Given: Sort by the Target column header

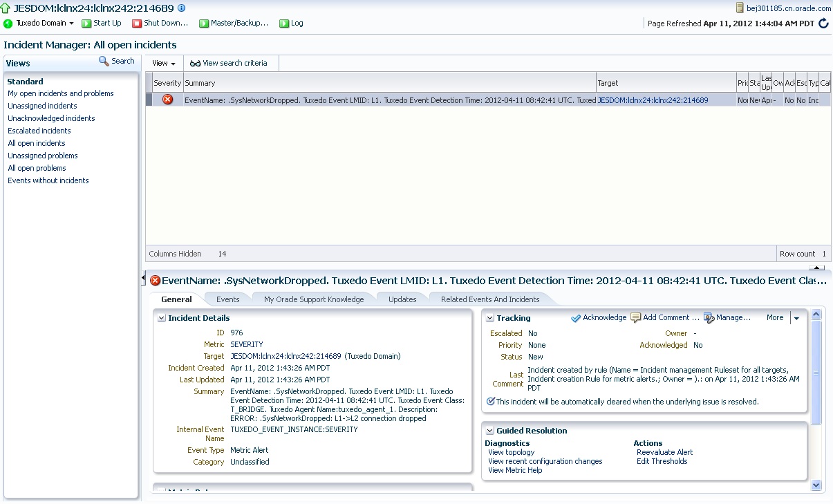Looking at the screenshot, I should click(666, 83).
